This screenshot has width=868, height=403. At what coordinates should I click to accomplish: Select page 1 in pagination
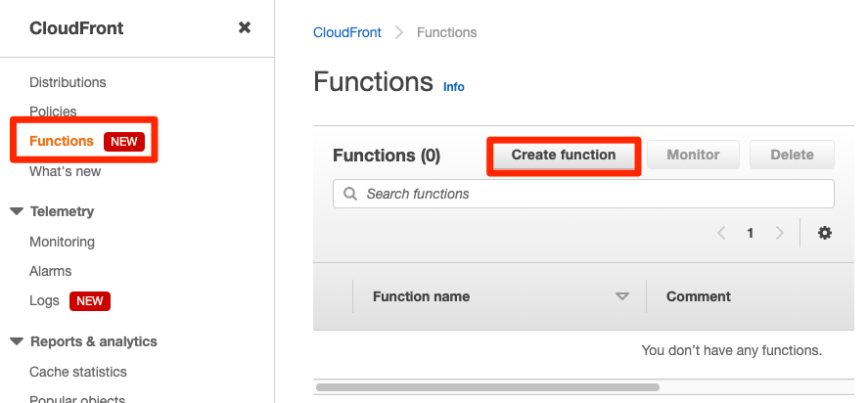(x=751, y=233)
